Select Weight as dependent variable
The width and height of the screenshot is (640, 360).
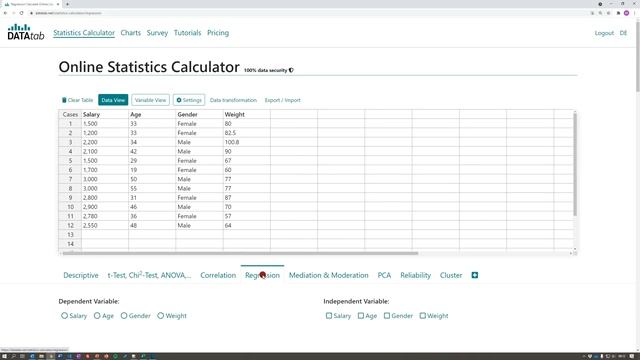[160, 316]
